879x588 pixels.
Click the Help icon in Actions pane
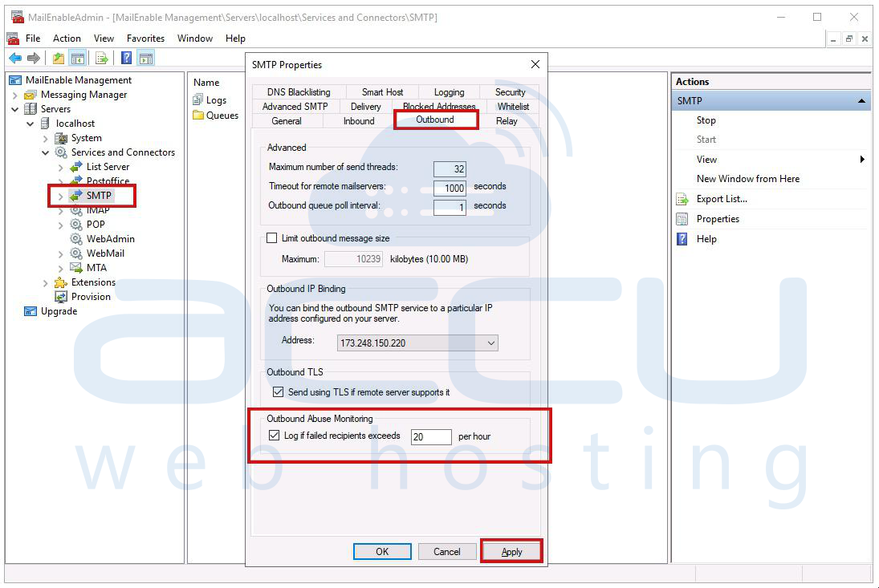682,239
